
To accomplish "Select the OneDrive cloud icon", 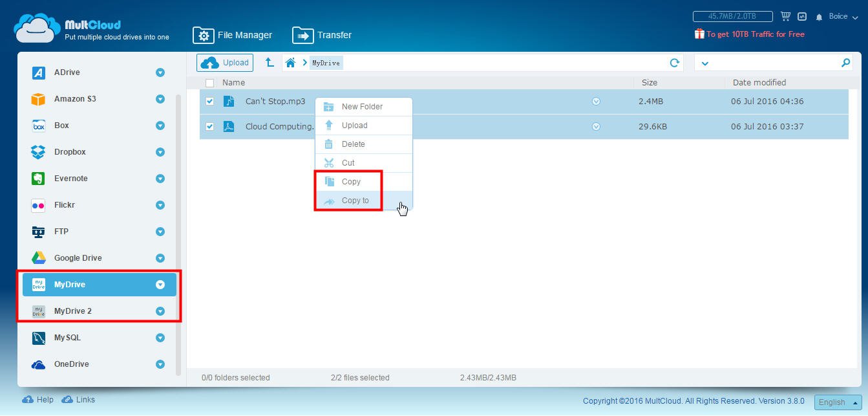I will click(x=39, y=364).
